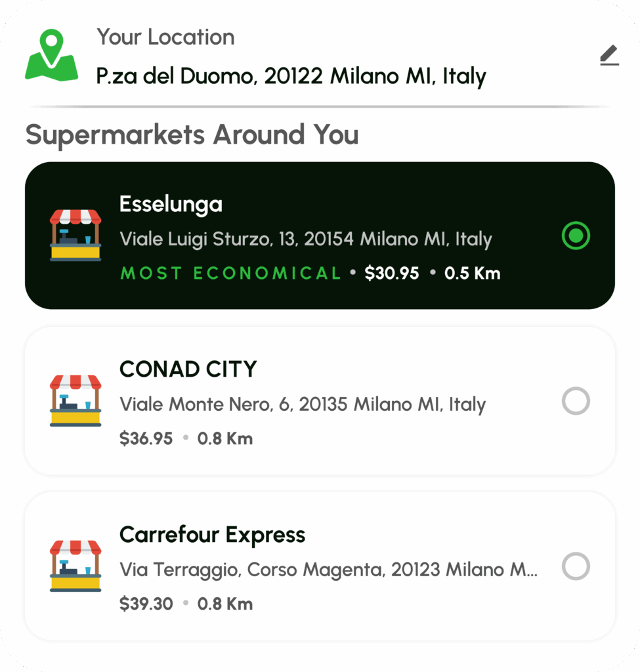Click the green map location pin icon
This screenshot has width=640, height=672.
[x=51, y=56]
